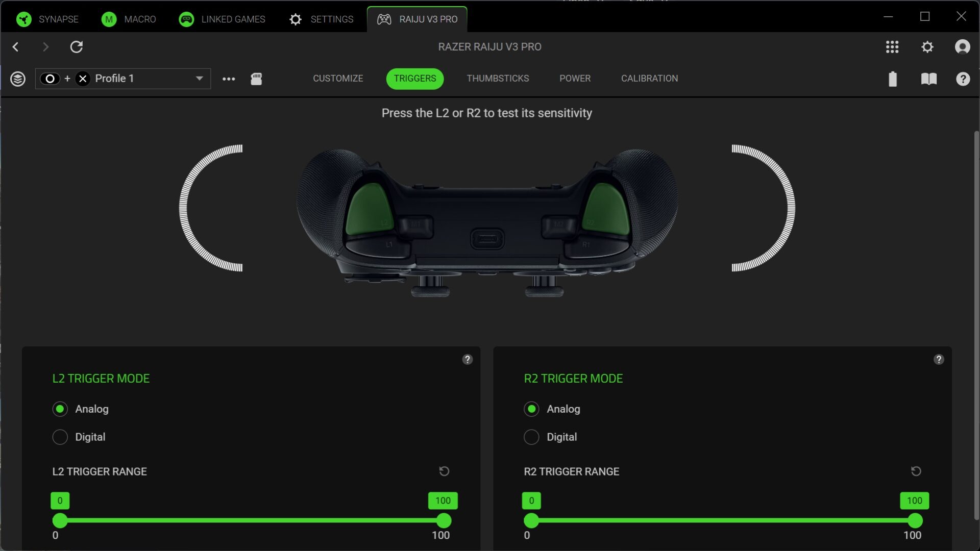
Task: Reset the R2 trigger range
Action: [916, 471]
